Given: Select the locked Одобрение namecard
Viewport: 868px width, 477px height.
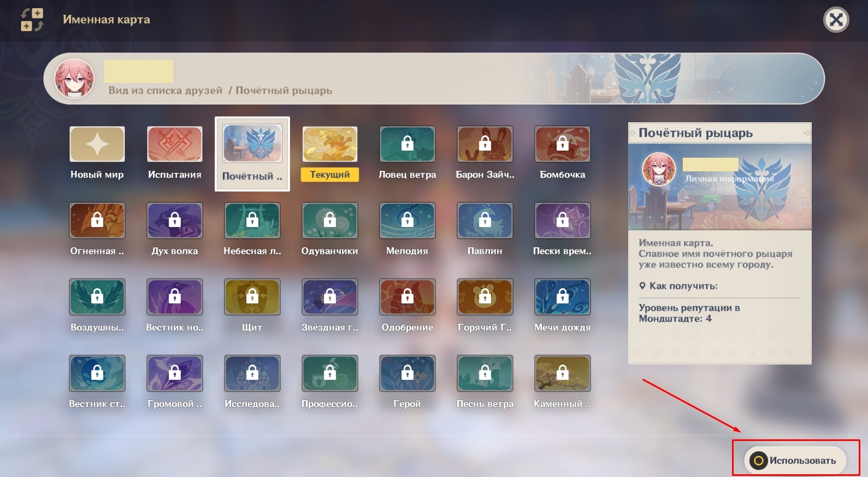Looking at the screenshot, I should [408, 297].
